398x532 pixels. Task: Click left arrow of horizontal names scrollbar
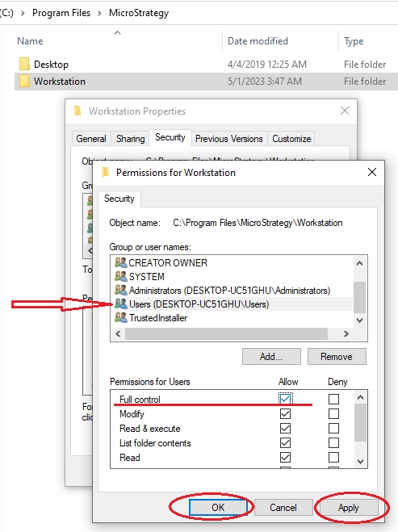[118, 334]
